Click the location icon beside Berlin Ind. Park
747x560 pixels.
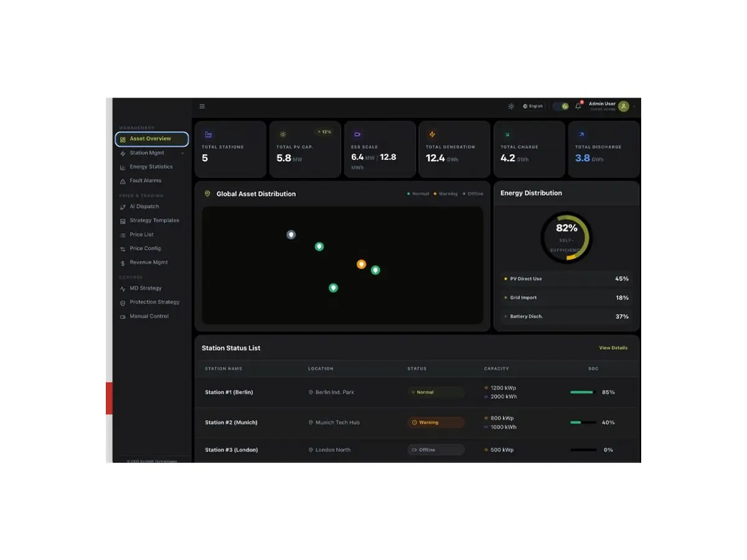(311, 393)
